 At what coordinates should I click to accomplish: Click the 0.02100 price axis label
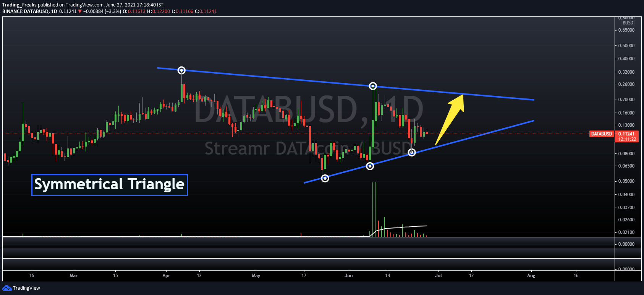pos(626,232)
